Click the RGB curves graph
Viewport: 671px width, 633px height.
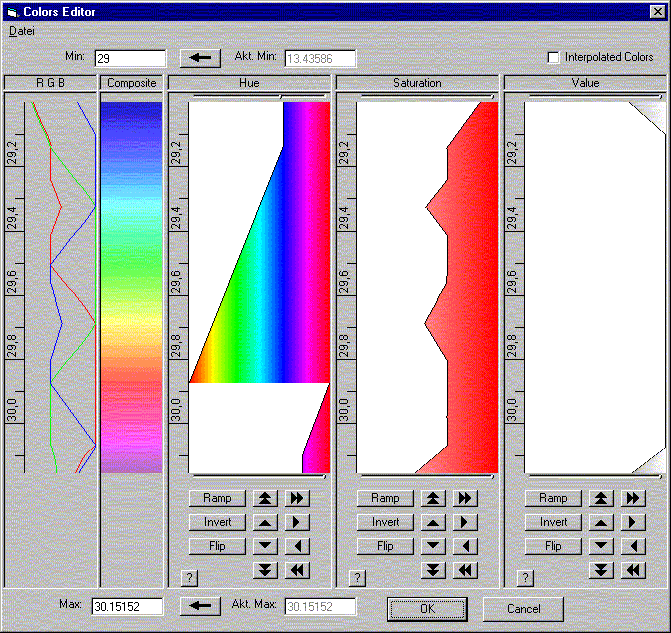(60, 287)
